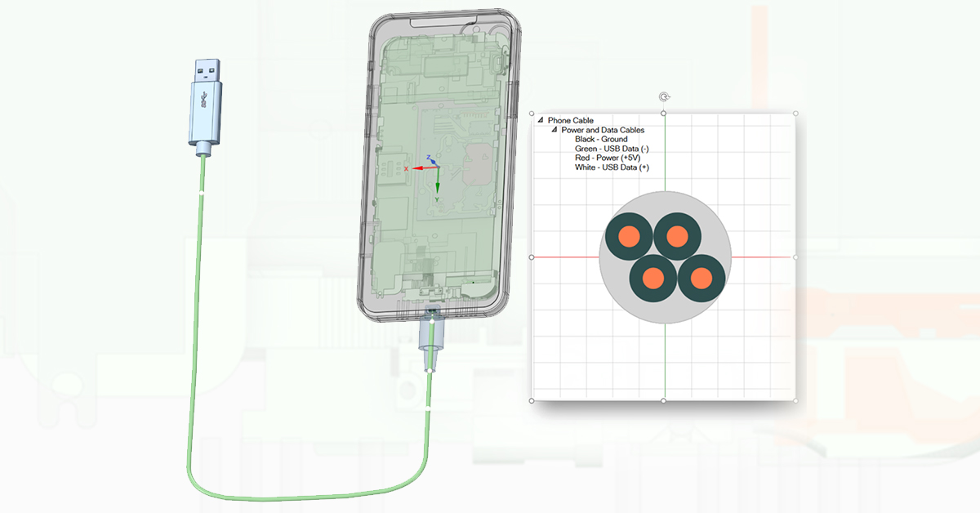Click the bottom-center resize handle of panel
This screenshot has width=980, height=513.
663,401
